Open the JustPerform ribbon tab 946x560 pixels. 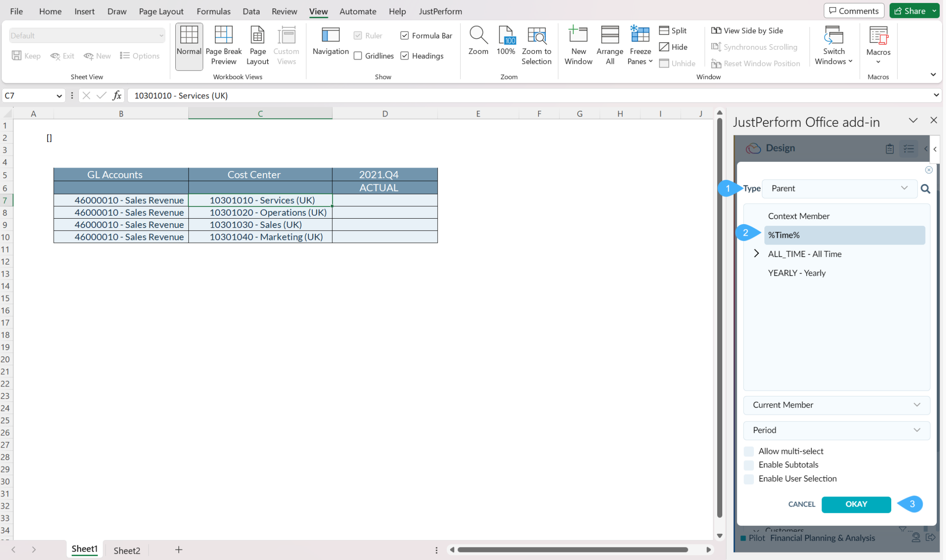tap(440, 11)
